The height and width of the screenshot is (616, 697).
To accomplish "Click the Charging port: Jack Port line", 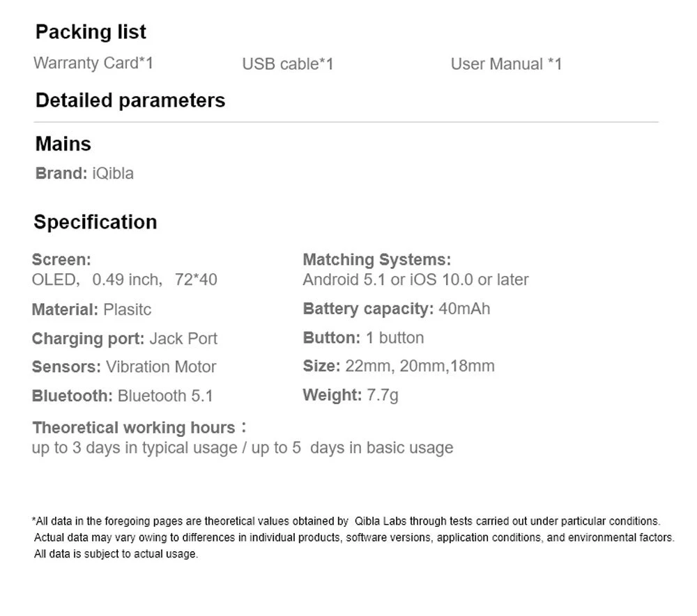I will pos(125,339).
